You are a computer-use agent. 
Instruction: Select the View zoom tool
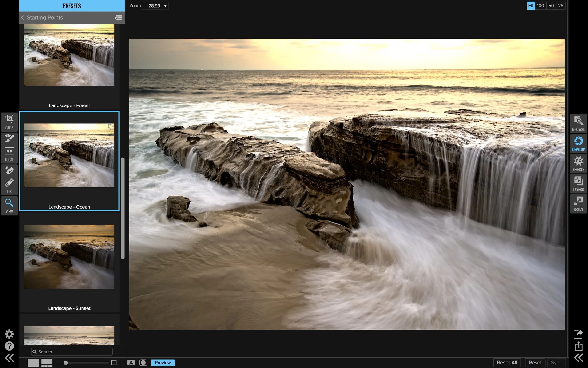click(x=9, y=206)
